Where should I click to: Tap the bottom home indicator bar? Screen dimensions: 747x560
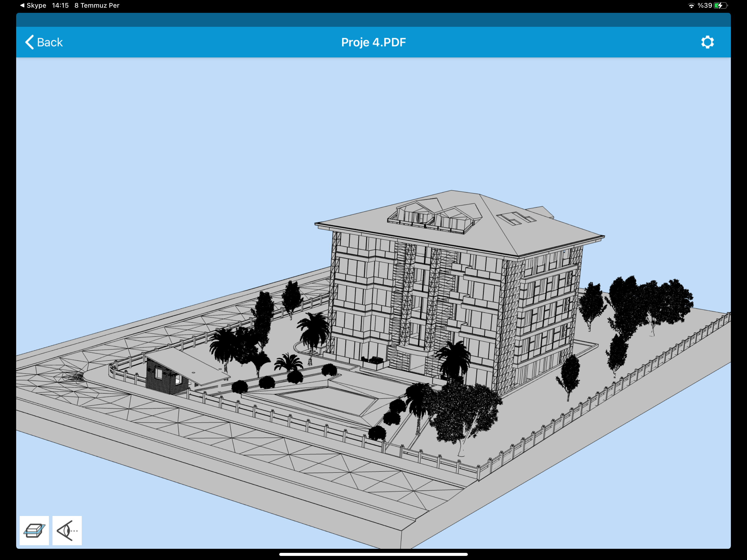pyautogui.click(x=373, y=554)
